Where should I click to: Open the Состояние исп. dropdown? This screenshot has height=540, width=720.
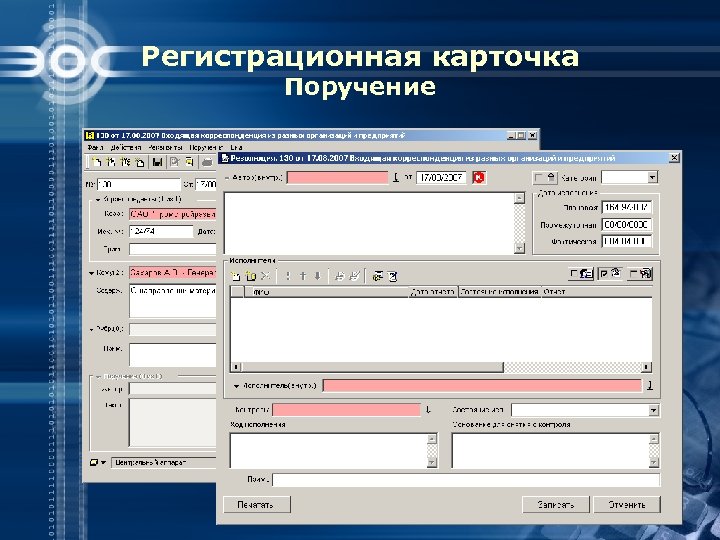coord(653,410)
